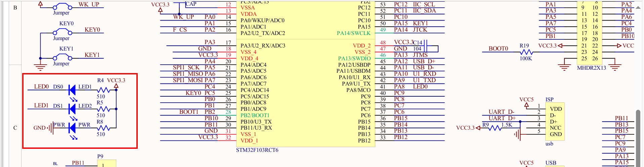
Task: Select the R9 1.5K resistor symbol
Action: pos(495,128)
